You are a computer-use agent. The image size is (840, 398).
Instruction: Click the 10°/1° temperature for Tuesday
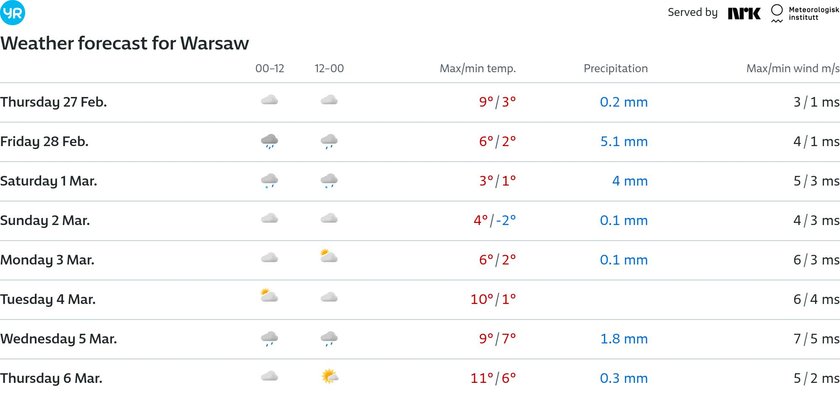click(493, 299)
